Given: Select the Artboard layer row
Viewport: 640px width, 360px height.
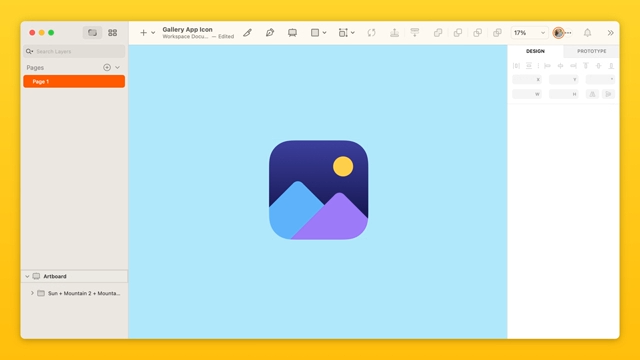Looking at the screenshot, I should click(74, 276).
